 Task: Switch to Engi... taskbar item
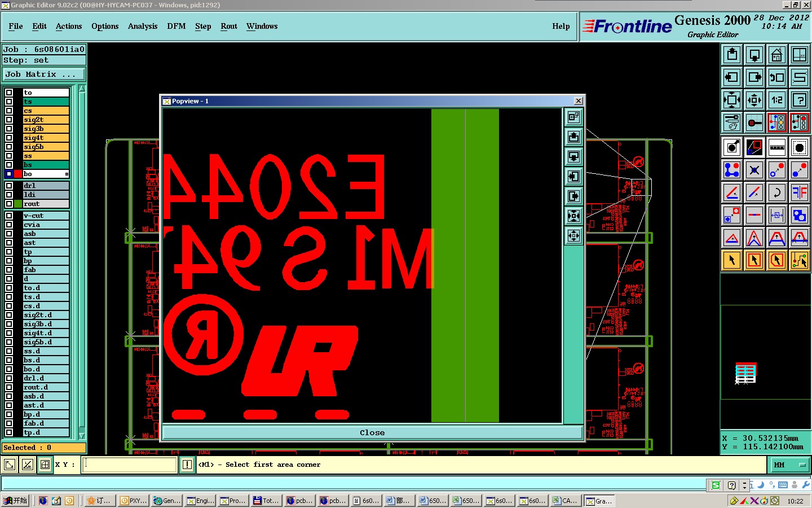tap(200, 501)
